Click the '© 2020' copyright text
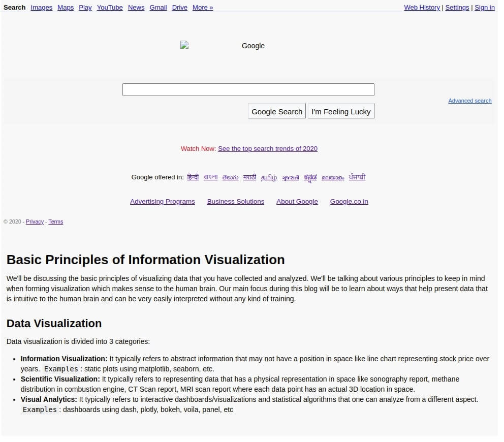Viewport: 504px width, 442px height. (12, 222)
